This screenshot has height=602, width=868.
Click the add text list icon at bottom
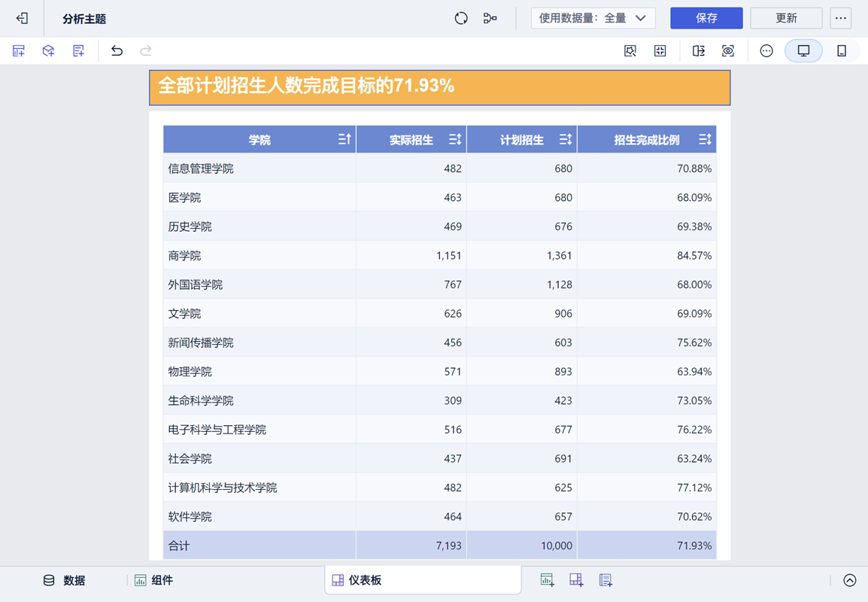[x=605, y=580]
